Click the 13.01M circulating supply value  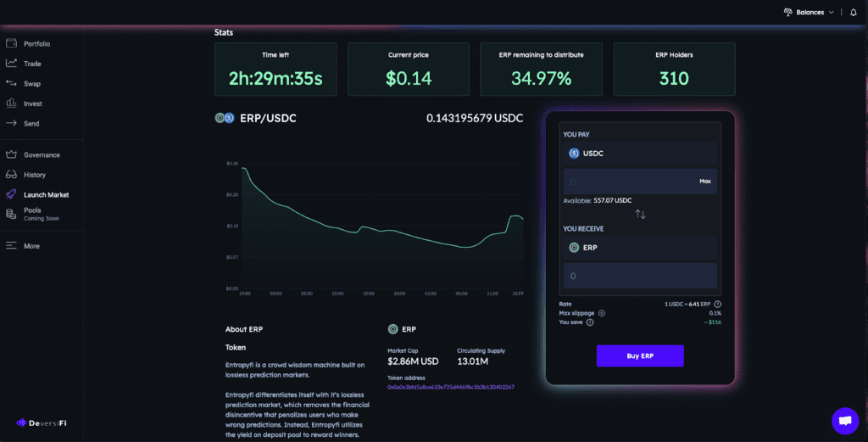pos(472,361)
